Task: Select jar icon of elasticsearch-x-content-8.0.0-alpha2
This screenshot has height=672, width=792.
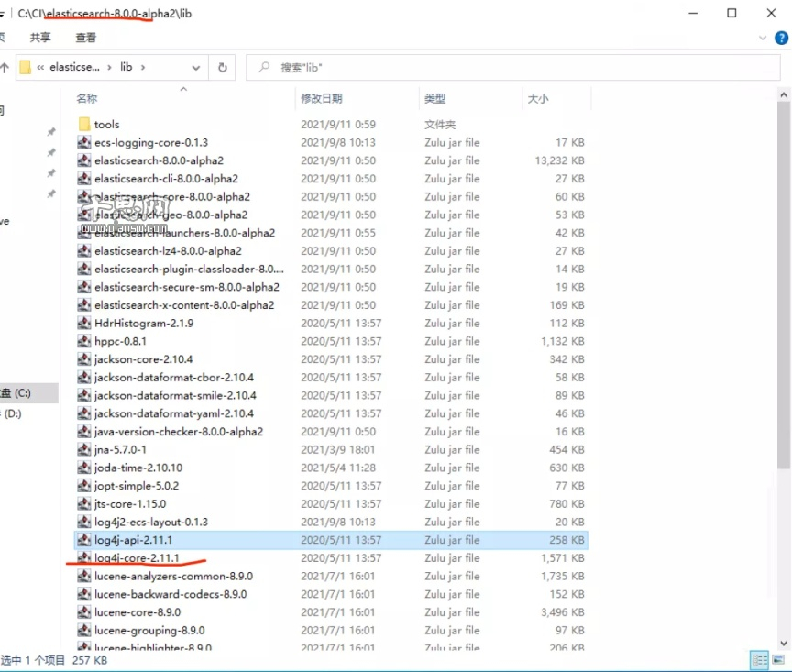Action: point(84,305)
